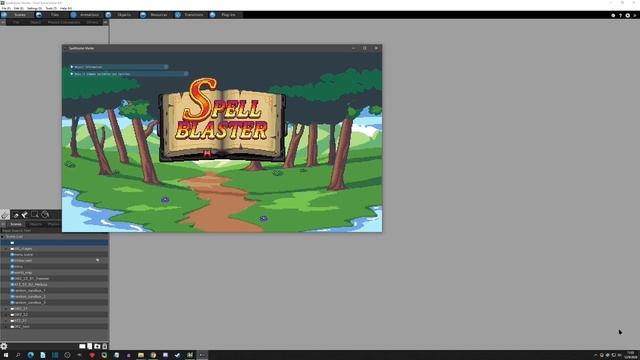Collapse the Scene List root arrow
This screenshot has width=640, height=360.
coord(2,236)
